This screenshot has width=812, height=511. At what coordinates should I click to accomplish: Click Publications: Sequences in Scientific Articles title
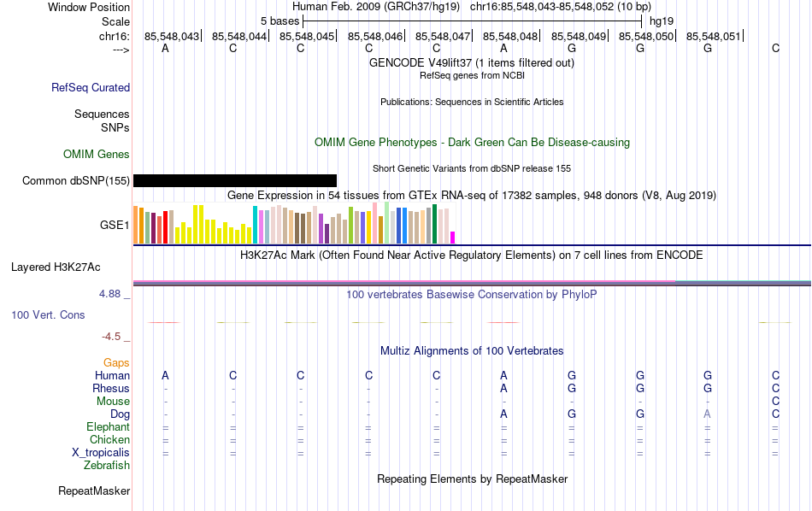472,102
